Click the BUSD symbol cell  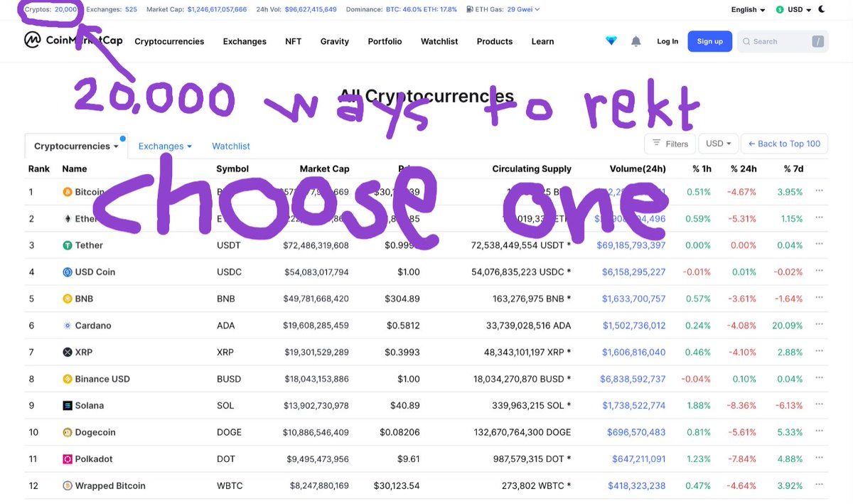click(229, 379)
